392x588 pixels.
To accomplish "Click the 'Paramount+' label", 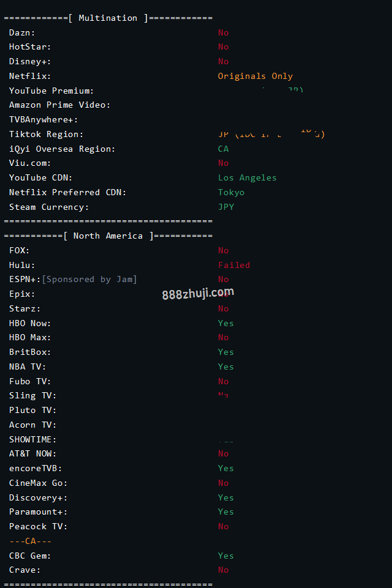I will point(39,512).
